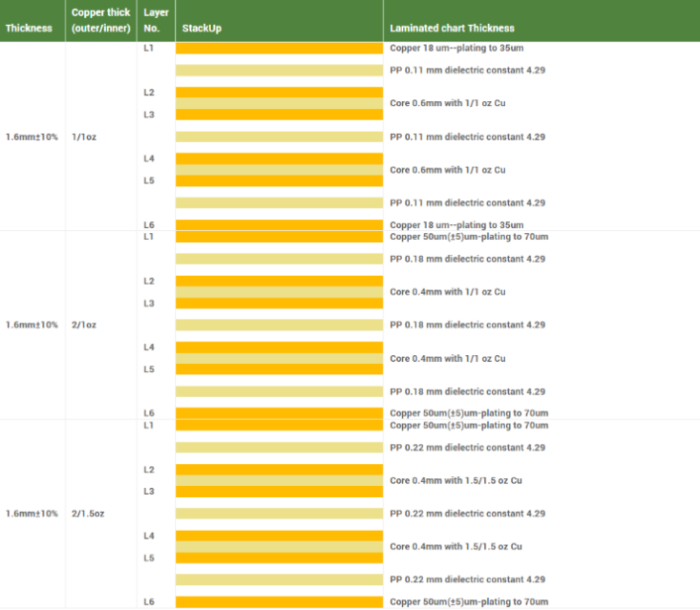Screen dimensions: 700x610
Task: Select the L4 label in the 2/1oz section
Action: pos(149,347)
